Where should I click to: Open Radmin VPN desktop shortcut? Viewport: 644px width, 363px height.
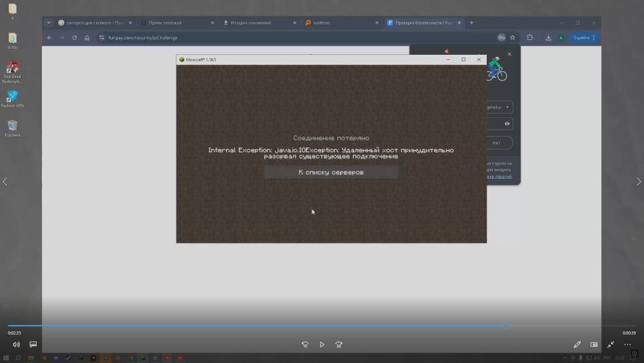point(12,99)
